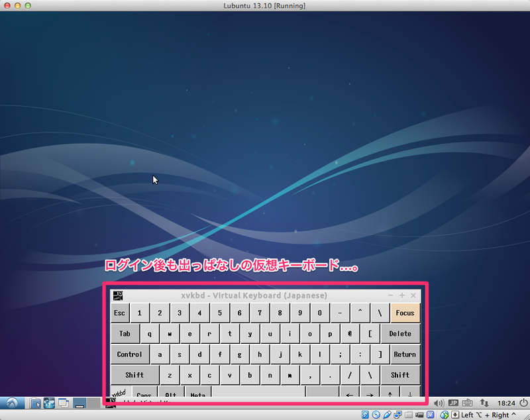Viewport: 530px width, 420px height.
Task: Click the @ key
Action: click(350, 334)
